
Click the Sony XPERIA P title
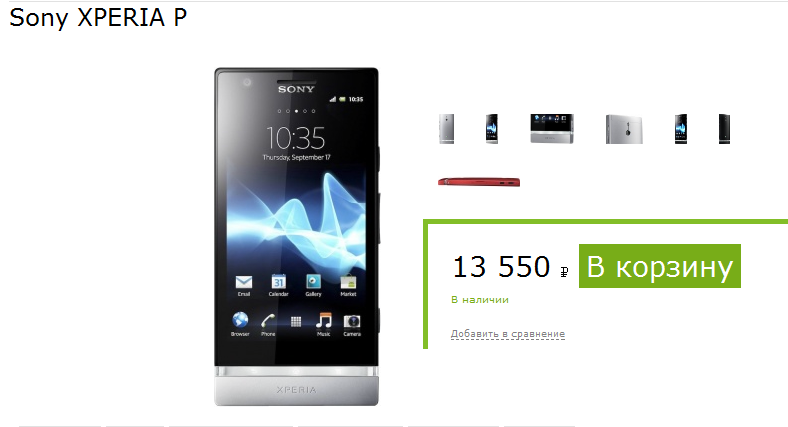pos(98,18)
